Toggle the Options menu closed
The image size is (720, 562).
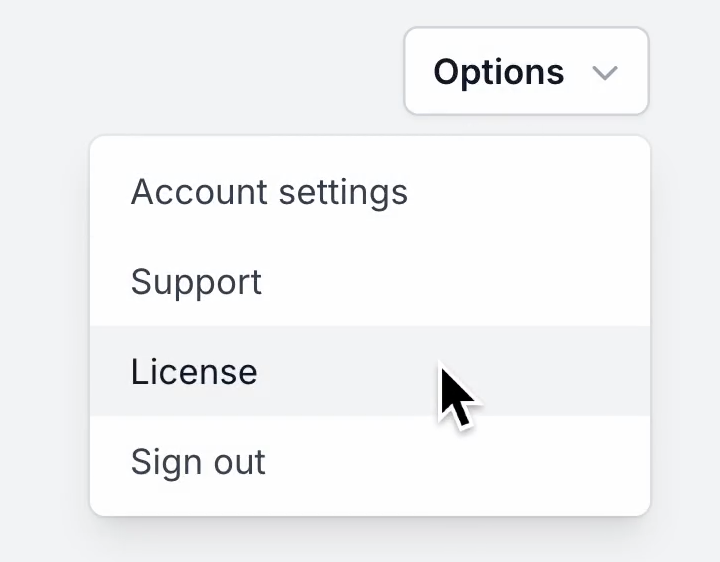point(526,71)
